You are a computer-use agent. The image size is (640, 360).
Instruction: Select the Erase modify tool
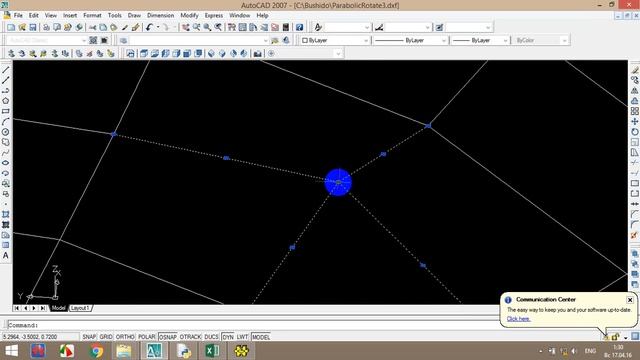(x=635, y=70)
